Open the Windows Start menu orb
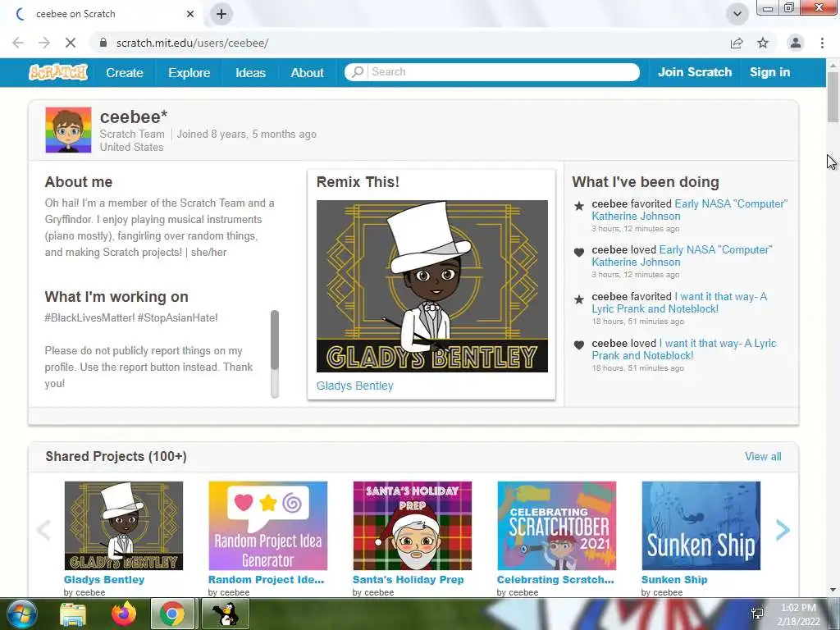 21,614
